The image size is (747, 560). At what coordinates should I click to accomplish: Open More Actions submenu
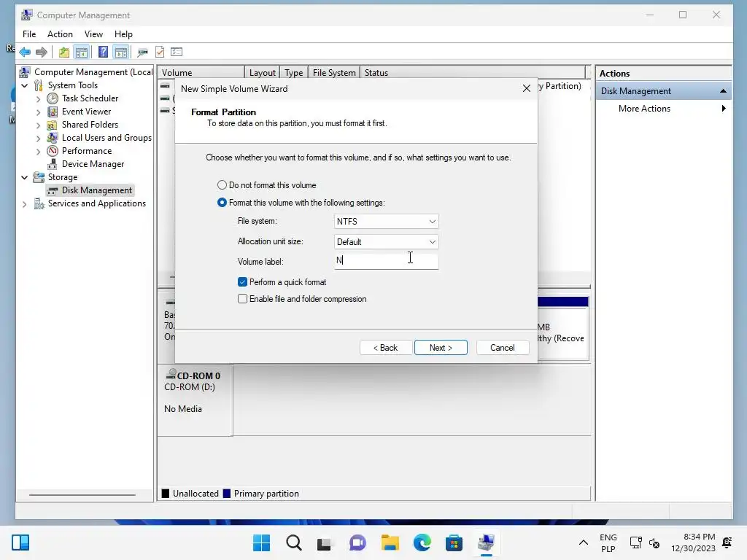click(663, 109)
